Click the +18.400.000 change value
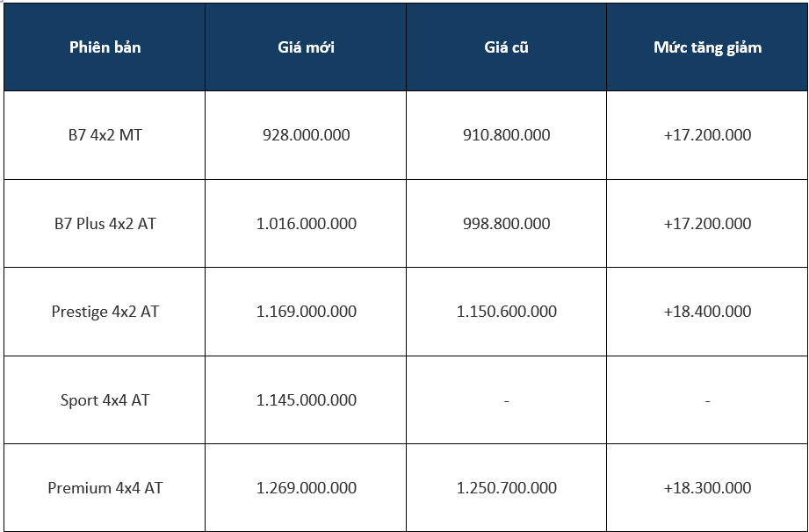Image resolution: width=809 pixels, height=532 pixels. point(707,312)
